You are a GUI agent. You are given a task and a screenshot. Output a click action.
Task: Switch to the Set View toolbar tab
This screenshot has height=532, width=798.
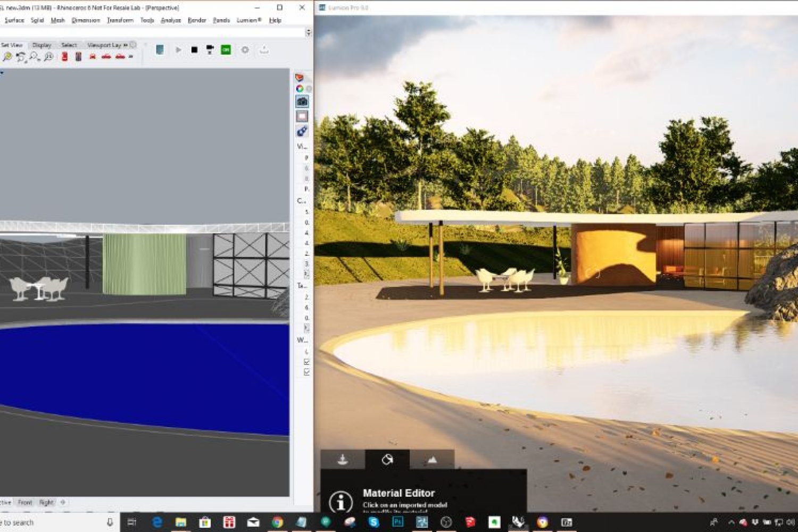point(12,45)
